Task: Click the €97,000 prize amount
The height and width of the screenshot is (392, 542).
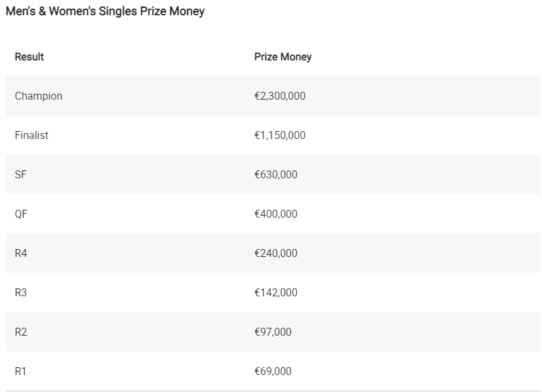Action: (273, 332)
